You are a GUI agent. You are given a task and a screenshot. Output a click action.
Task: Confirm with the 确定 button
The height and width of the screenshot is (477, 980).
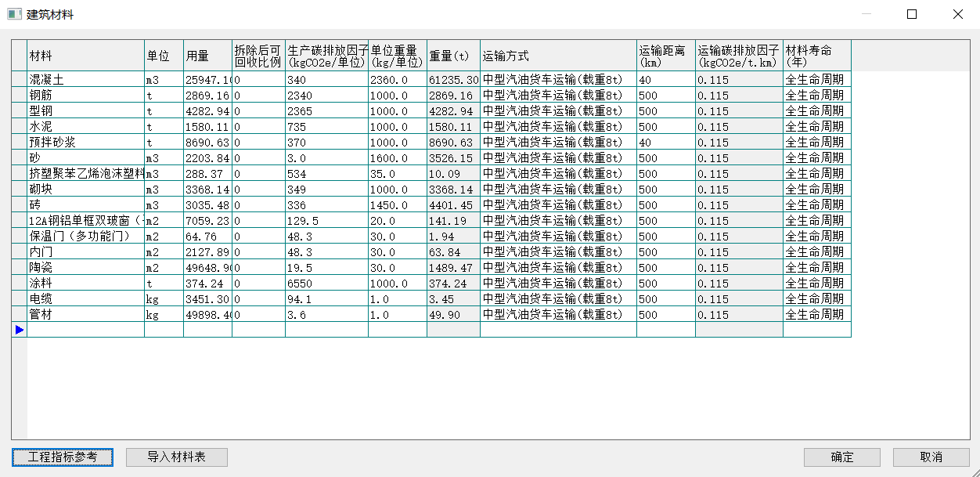(841, 457)
